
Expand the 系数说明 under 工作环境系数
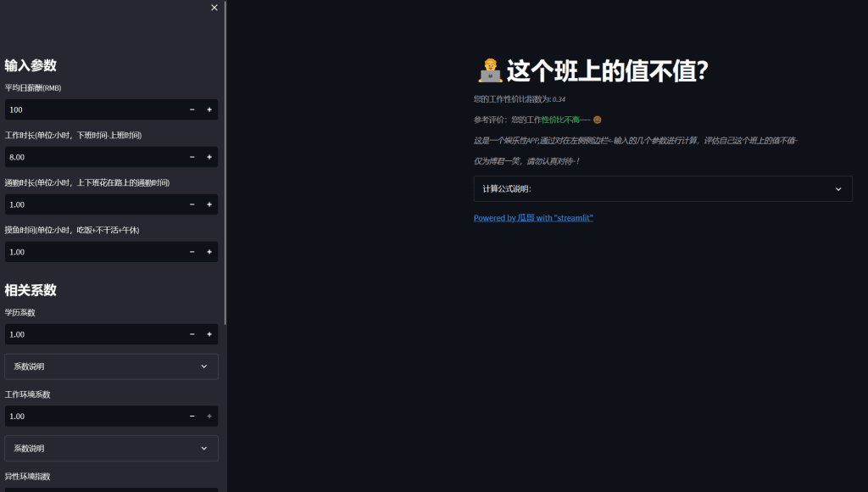coord(111,448)
